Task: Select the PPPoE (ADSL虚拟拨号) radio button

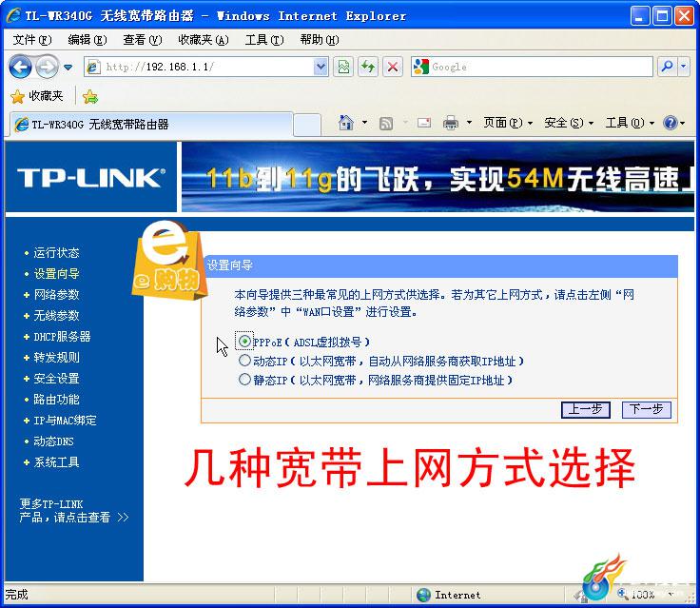Action: coord(244,342)
